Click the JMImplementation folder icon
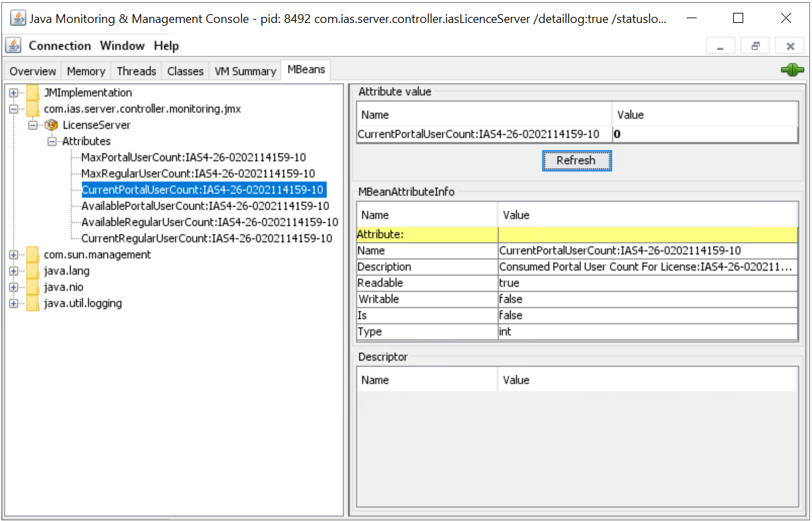 [32, 92]
